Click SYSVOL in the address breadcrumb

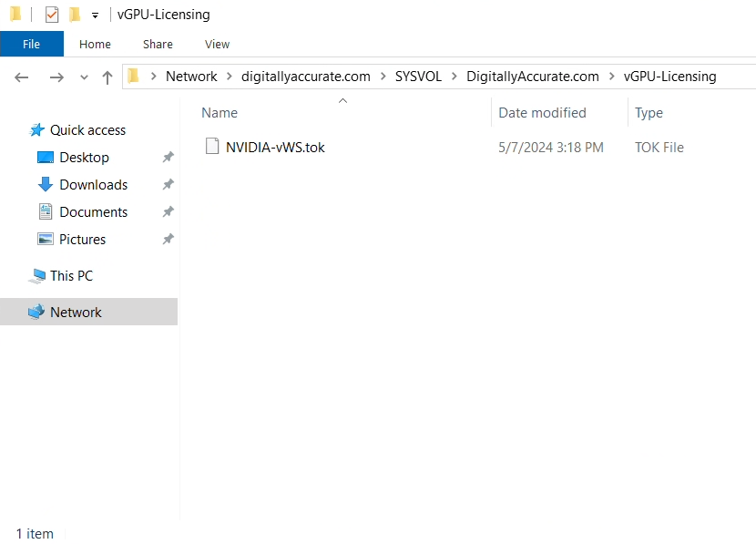418,77
